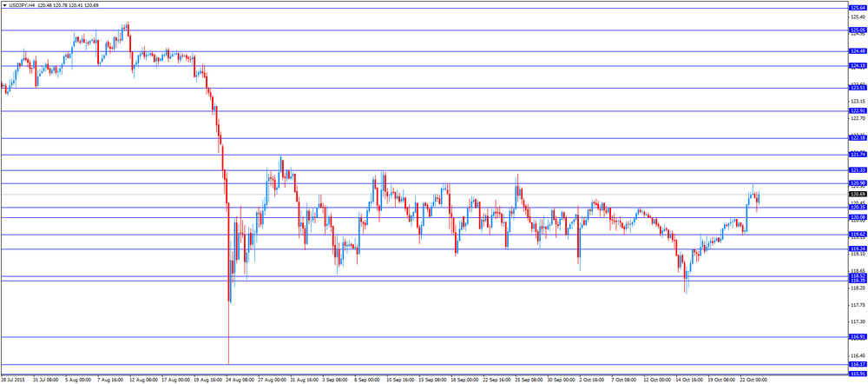Click the 28 Jul 2015 date label
This screenshot has width=868, height=384.
[11, 381]
